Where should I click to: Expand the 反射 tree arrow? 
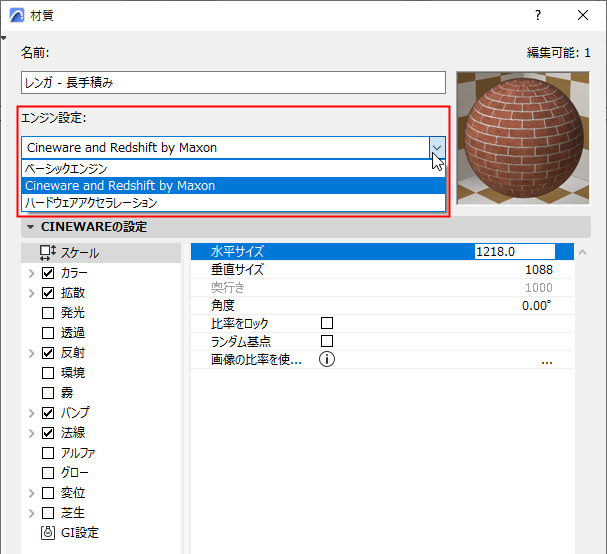click(x=32, y=353)
